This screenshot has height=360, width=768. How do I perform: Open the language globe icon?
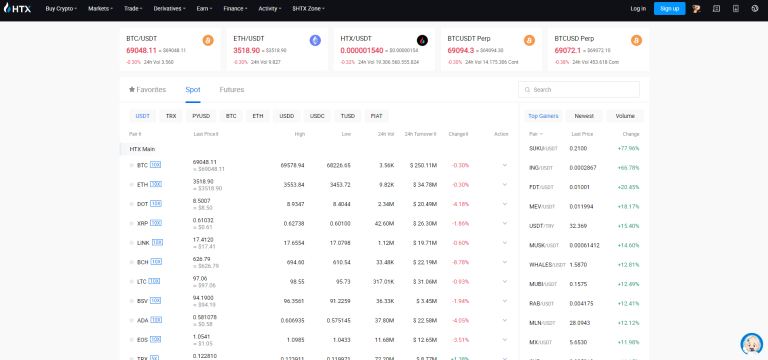[754, 8]
